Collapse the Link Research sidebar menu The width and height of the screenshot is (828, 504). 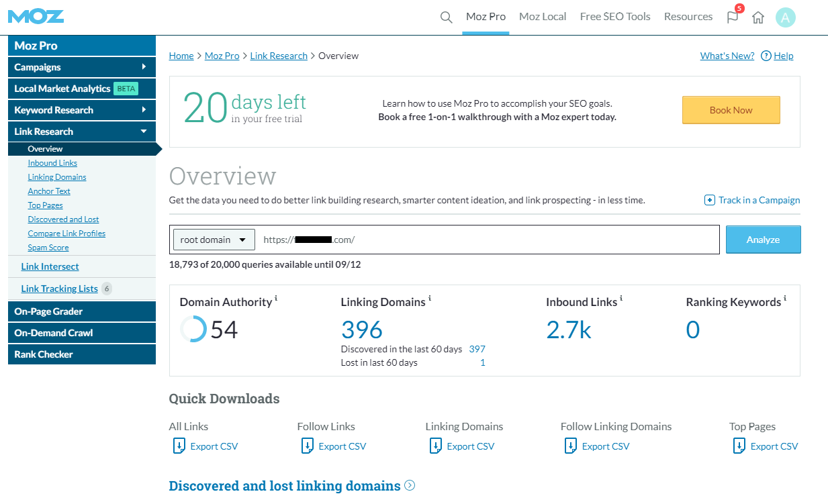(x=82, y=132)
